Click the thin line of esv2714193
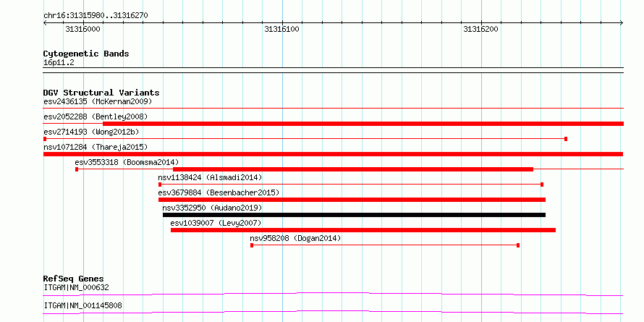This screenshot has width=644, height=322. click(x=305, y=139)
